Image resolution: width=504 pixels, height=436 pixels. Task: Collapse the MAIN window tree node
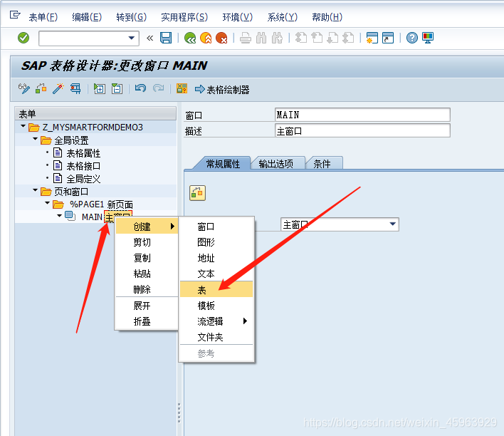tap(60, 216)
